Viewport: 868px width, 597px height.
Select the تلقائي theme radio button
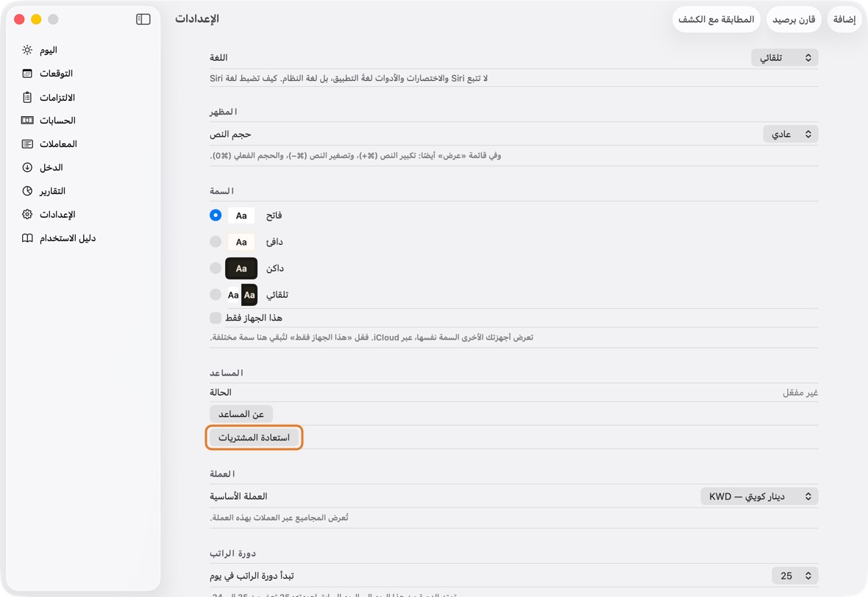pyautogui.click(x=216, y=295)
